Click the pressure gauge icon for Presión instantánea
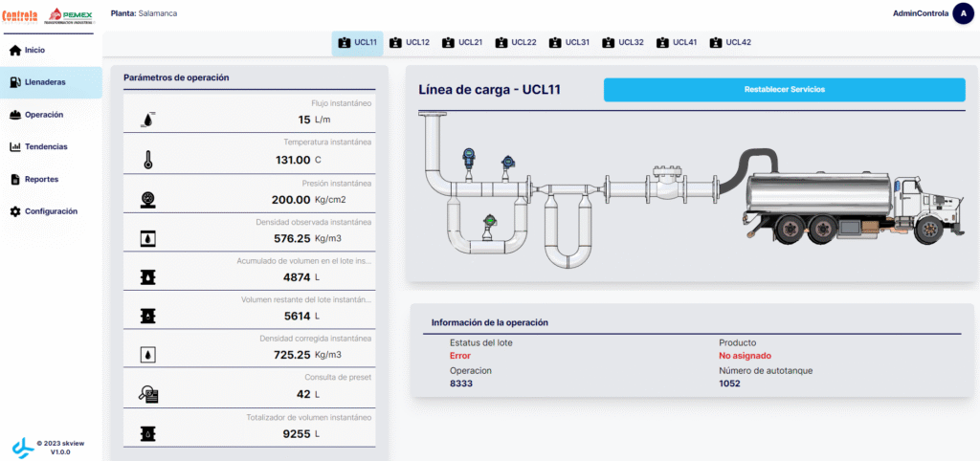The width and height of the screenshot is (980, 461). 148,199
